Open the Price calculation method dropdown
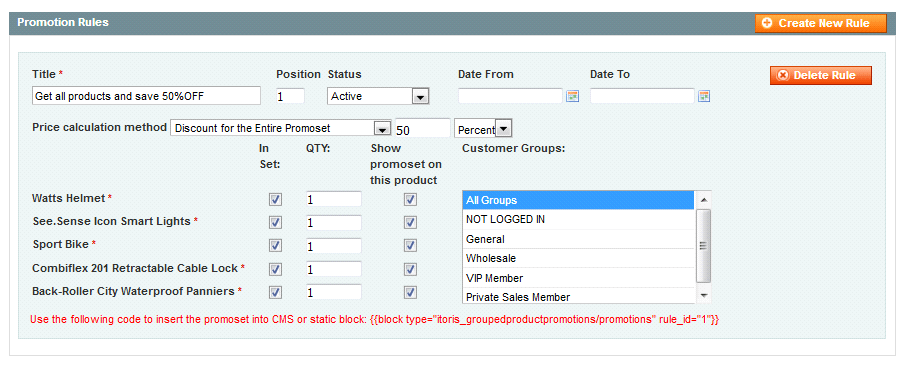 tap(281, 128)
